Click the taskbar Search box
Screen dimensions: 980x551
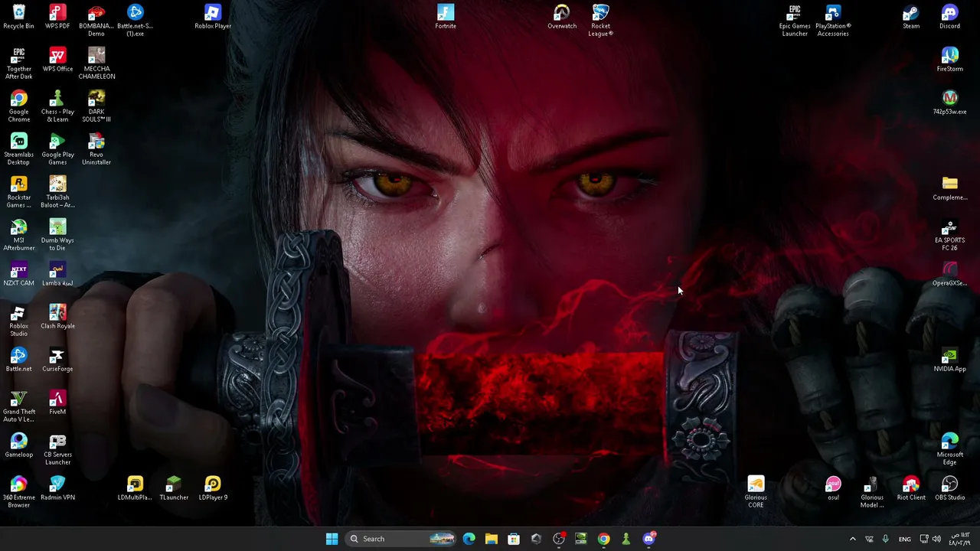click(x=401, y=539)
